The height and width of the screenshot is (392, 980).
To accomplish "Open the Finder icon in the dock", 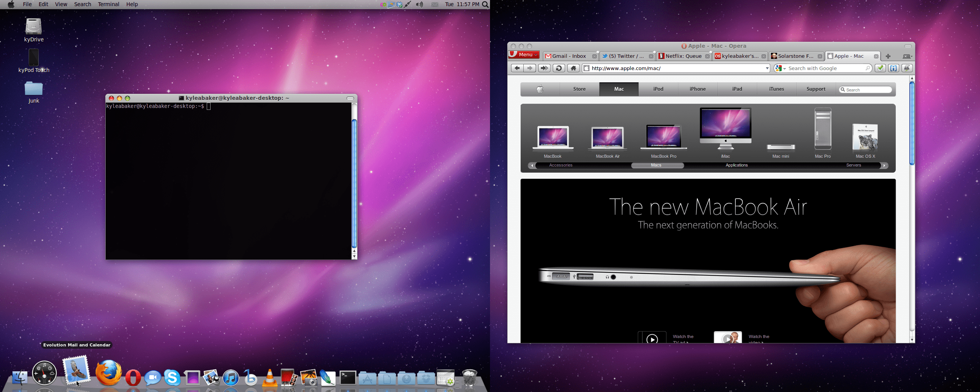I will [20, 377].
